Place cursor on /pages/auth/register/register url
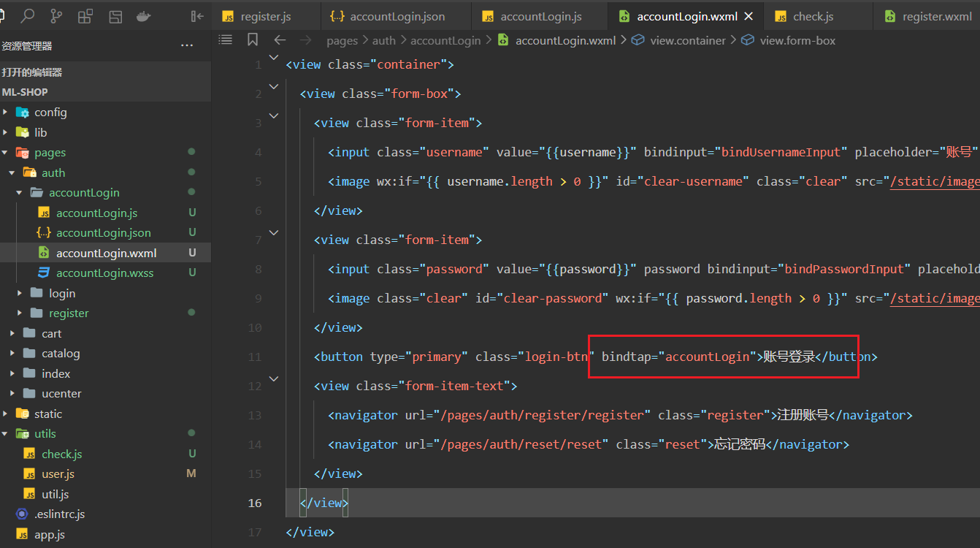The image size is (980, 548). [542, 415]
